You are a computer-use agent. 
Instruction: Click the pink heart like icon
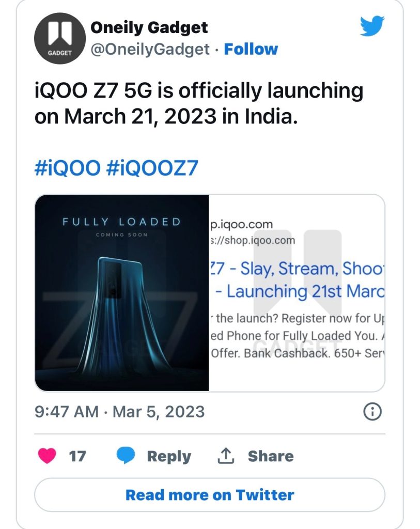point(46,456)
